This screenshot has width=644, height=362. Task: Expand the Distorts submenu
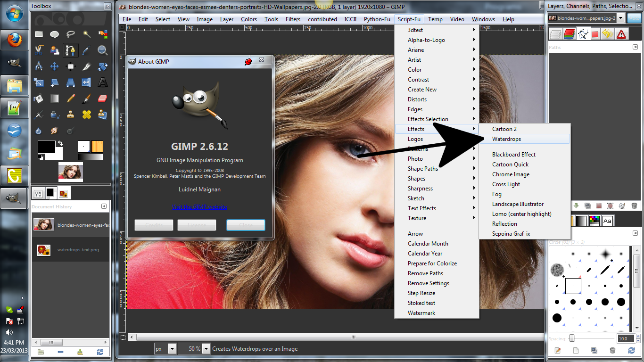click(436, 99)
